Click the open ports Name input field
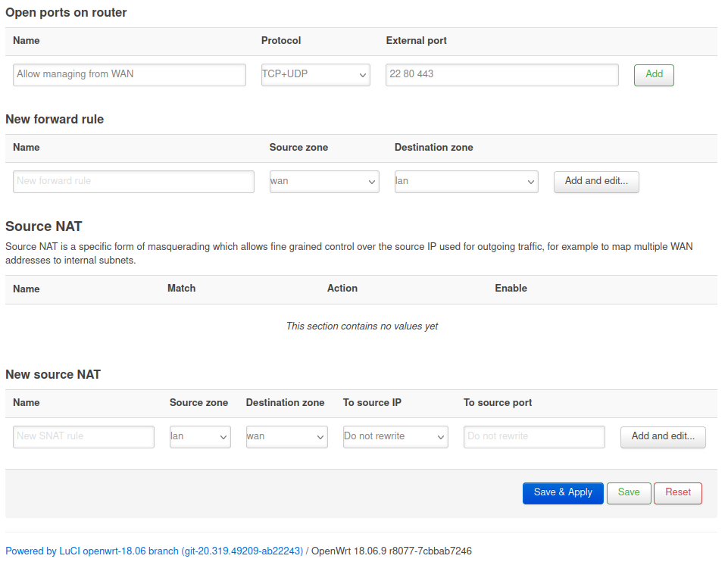The image size is (728, 562). [130, 75]
